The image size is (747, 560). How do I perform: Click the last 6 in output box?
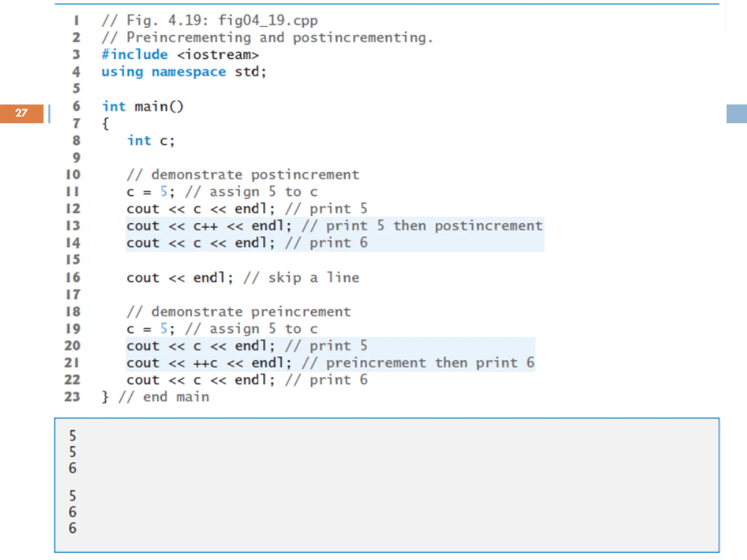72,528
